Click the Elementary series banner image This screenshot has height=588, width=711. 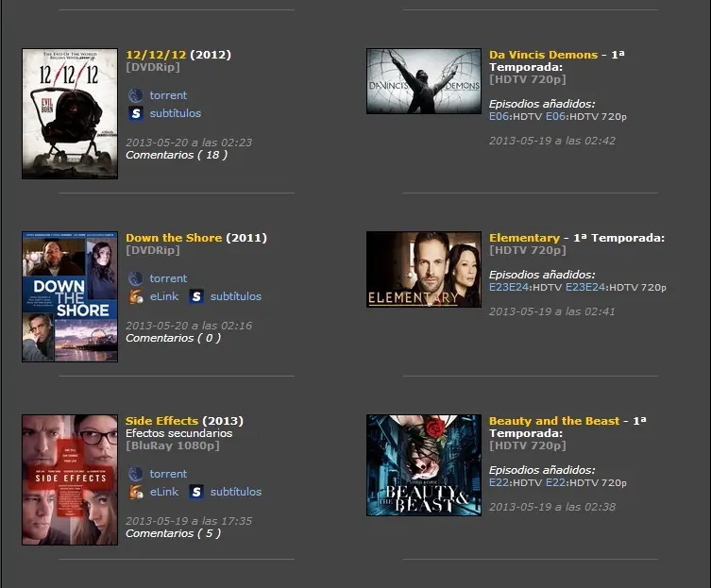point(424,270)
